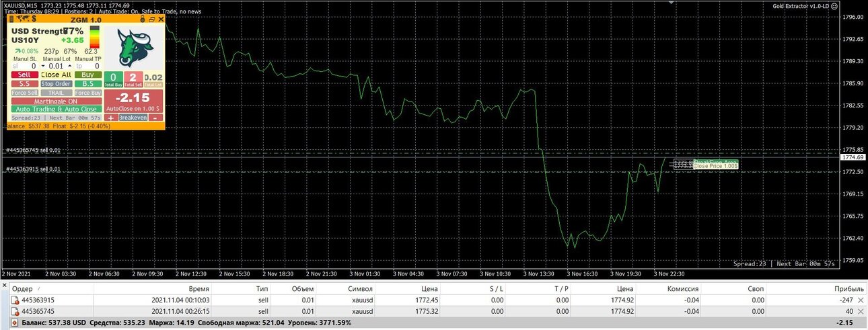
Task: Click the Buy button in ZGM panel
Action: 88,75
